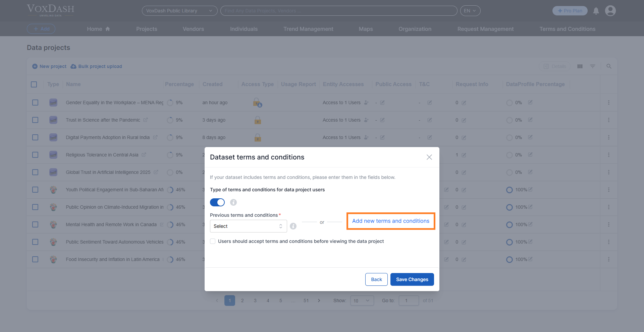The height and width of the screenshot is (332, 644).
Task: Go to page 2
Action: 243,301
